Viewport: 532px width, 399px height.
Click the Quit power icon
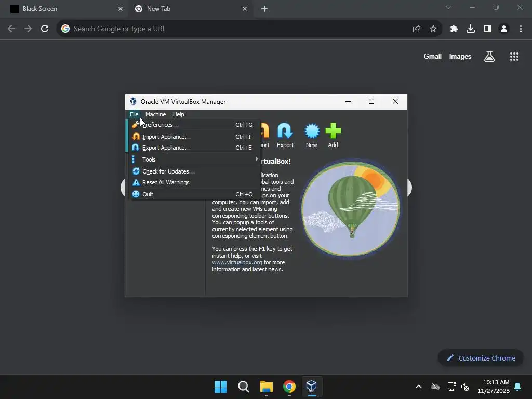136,194
